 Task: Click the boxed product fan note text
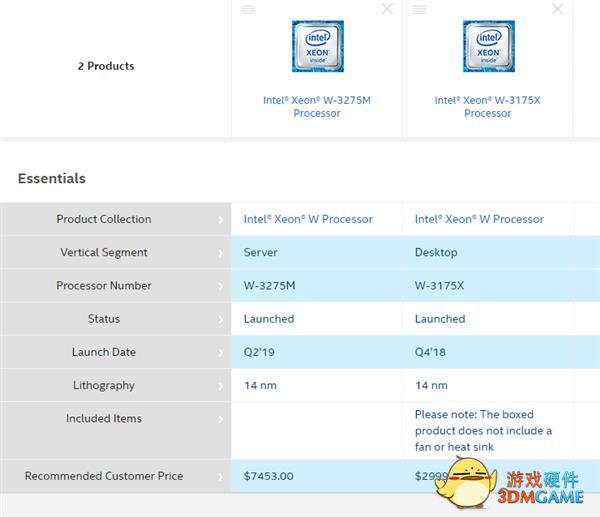(x=483, y=431)
